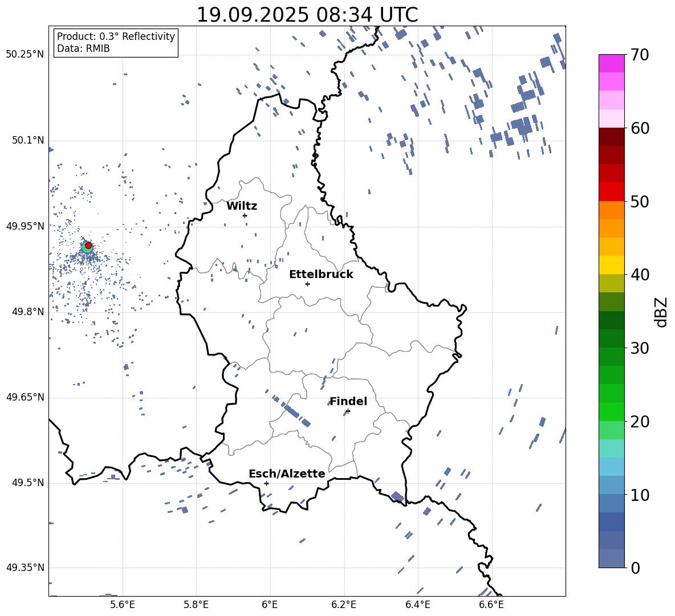
Task: Click the title 19.09.2025 08:34 UTC
Action: point(307,15)
